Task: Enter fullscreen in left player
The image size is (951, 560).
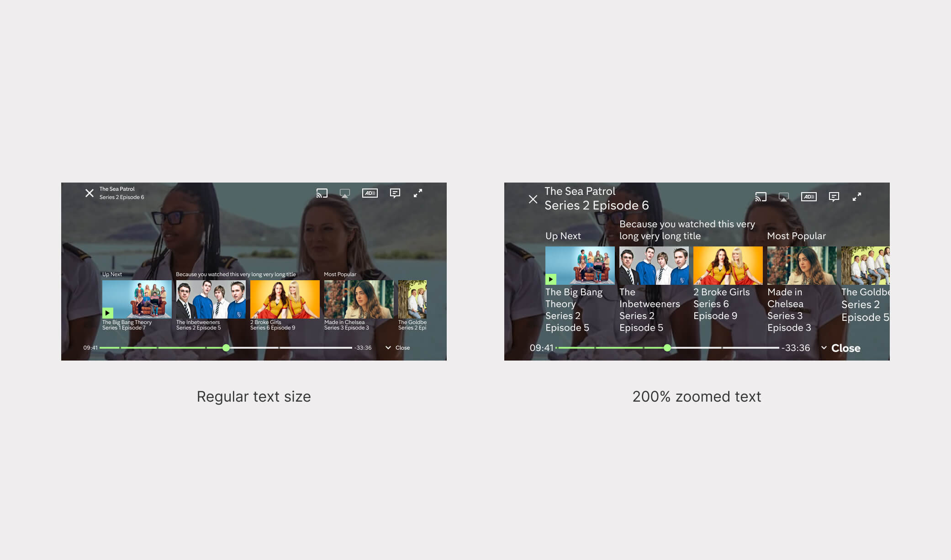Action: point(418,193)
